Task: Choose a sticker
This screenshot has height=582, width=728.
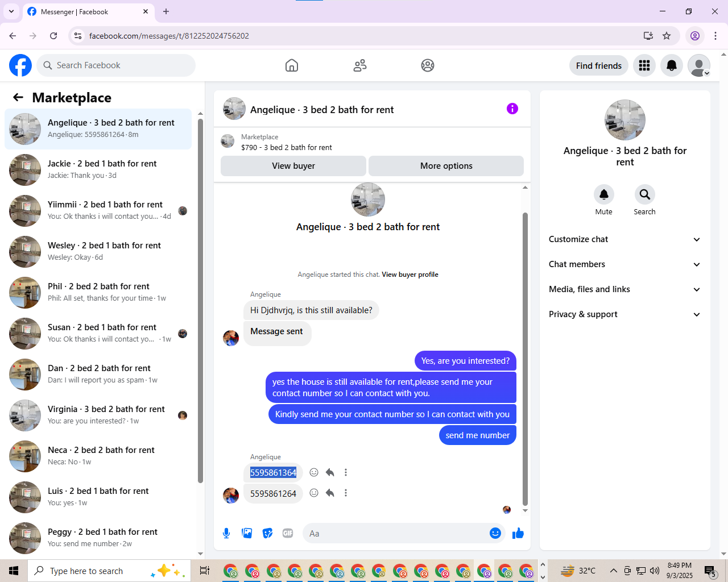Action: pyautogui.click(x=267, y=533)
